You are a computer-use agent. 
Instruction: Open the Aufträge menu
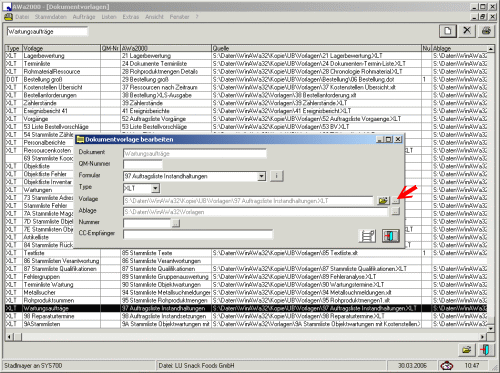84,17
